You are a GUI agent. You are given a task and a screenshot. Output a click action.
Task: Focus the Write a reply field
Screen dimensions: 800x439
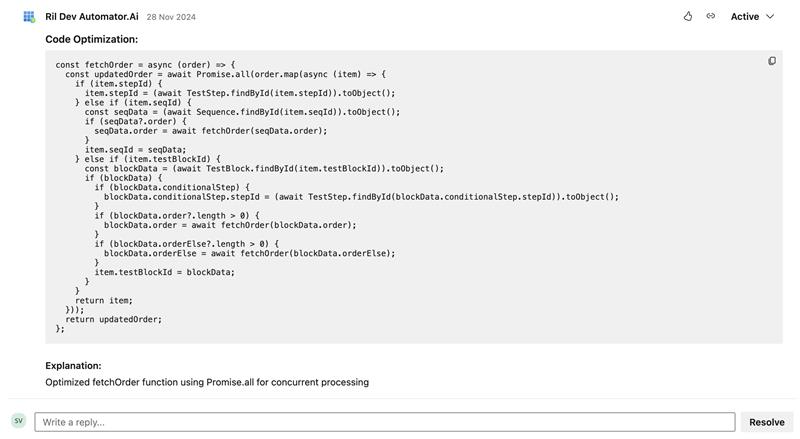click(385, 422)
